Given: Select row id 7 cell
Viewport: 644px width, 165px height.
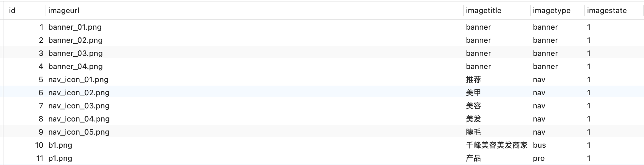Looking at the screenshot, I should click(25, 106).
